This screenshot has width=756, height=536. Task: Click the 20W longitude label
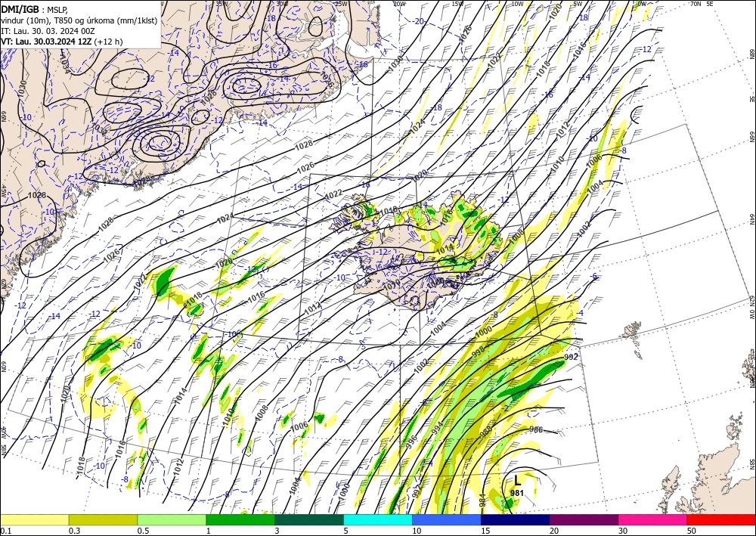tap(398, 4)
